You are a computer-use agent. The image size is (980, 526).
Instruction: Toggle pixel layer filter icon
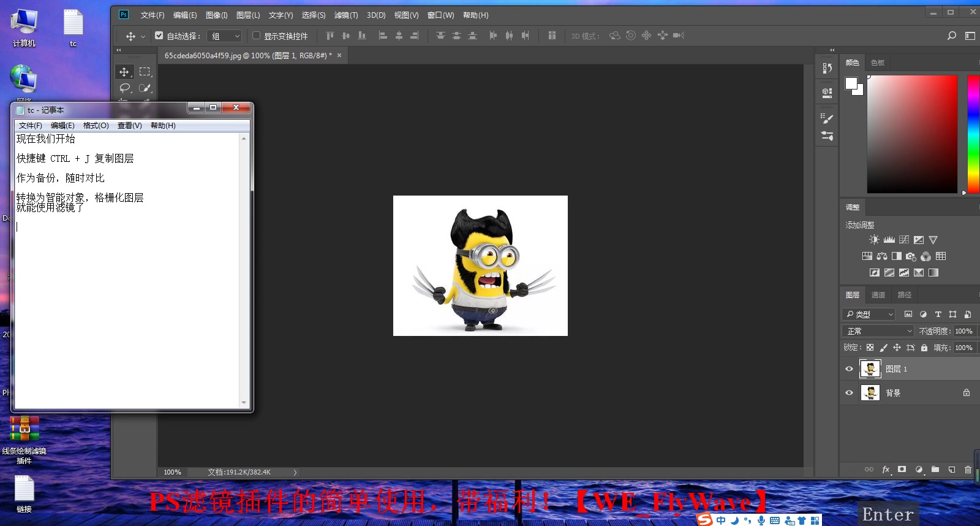908,314
